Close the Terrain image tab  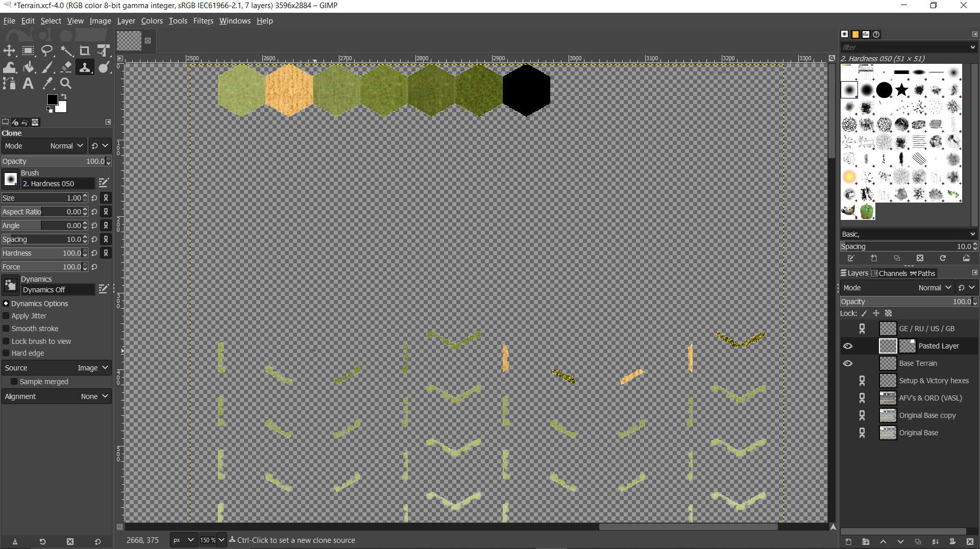click(x=148, y=41)
